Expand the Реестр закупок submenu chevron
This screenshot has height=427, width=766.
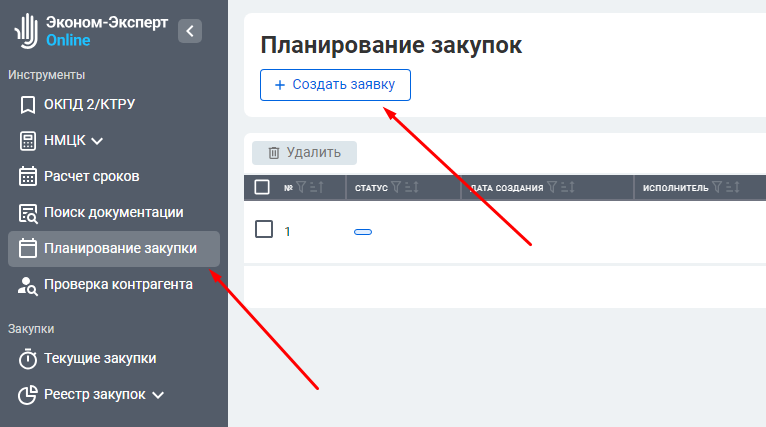pos(158,395)
